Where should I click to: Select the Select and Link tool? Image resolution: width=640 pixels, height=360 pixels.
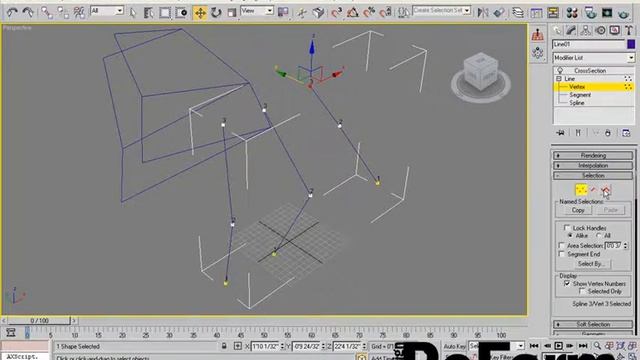[x=47, y=12]
